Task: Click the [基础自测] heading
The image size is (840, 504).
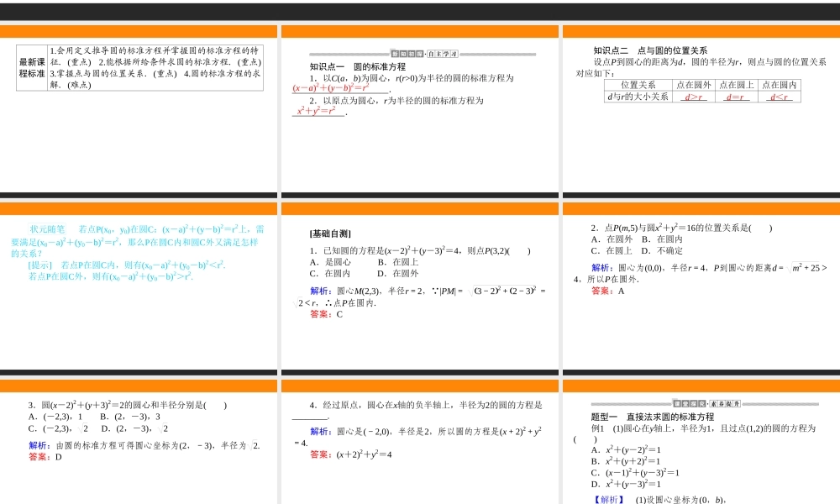Action: 330,234
